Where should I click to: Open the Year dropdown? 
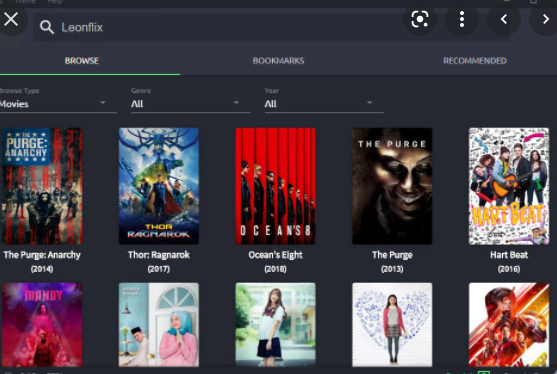tap(324, 103)
